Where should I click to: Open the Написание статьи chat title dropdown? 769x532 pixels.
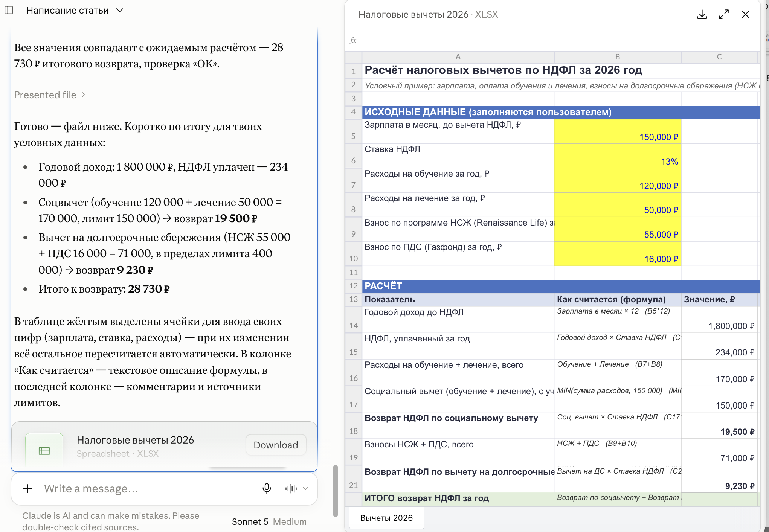coord(75,10)
